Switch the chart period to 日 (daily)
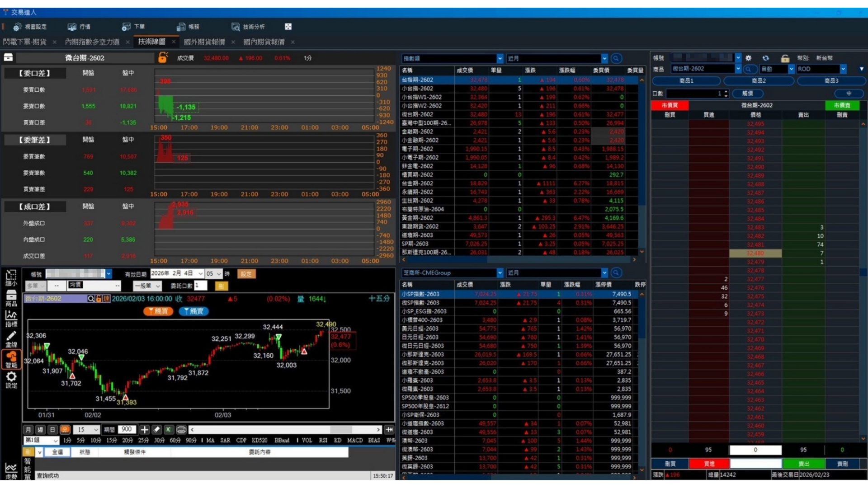The image size is (868, 488). point(52,429)
